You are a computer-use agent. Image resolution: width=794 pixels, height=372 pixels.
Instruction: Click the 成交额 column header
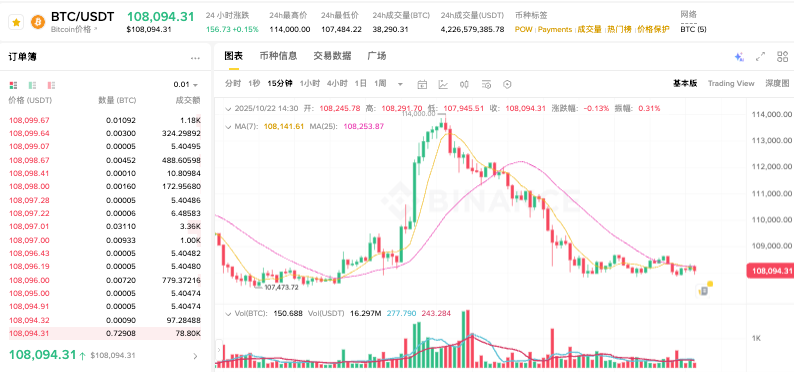[x=189, y=100]
